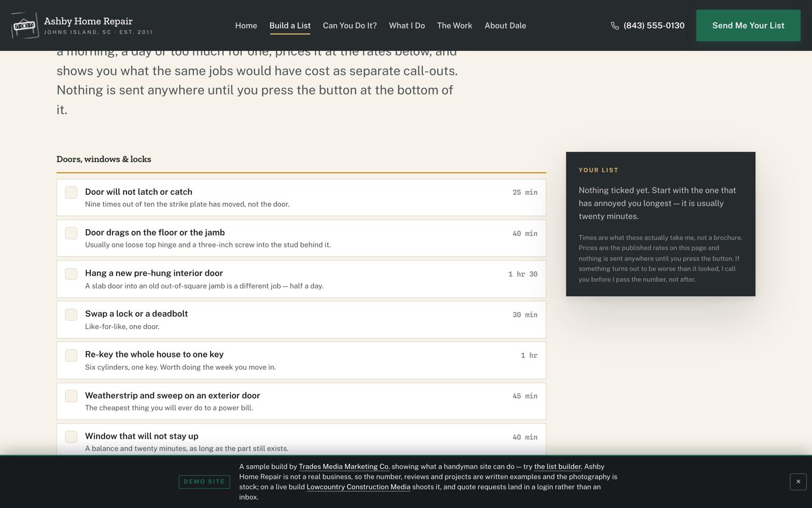This screenshot has height=508, width=812.
Task: Click the '1 hr 30' time estimate
Action: click(x=523, y=274)
